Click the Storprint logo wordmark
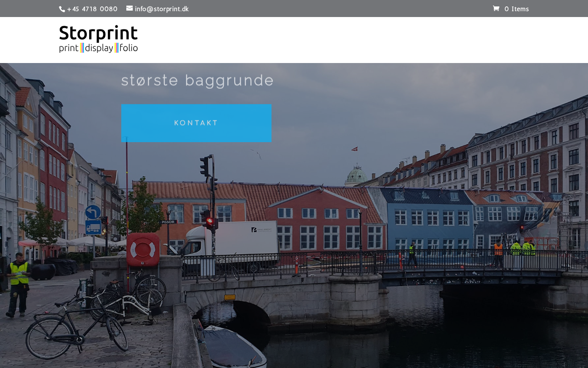 tap(98, 33)
